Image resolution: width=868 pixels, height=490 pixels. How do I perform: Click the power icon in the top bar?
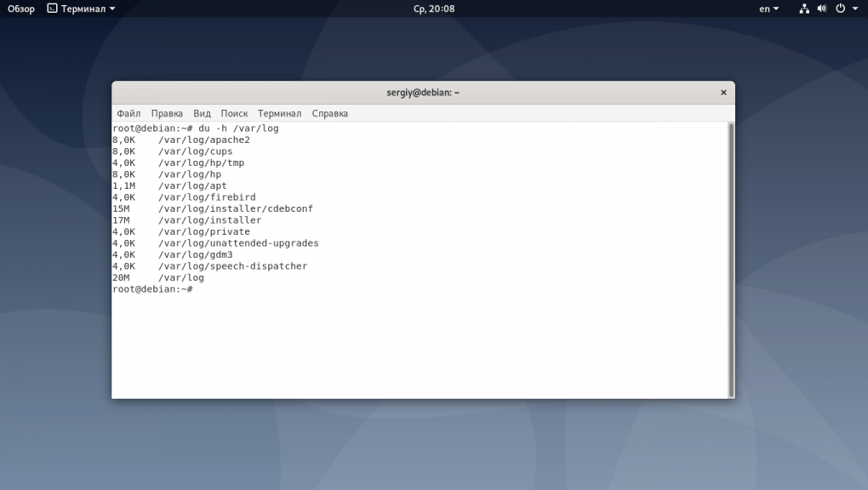pos(840,9)
